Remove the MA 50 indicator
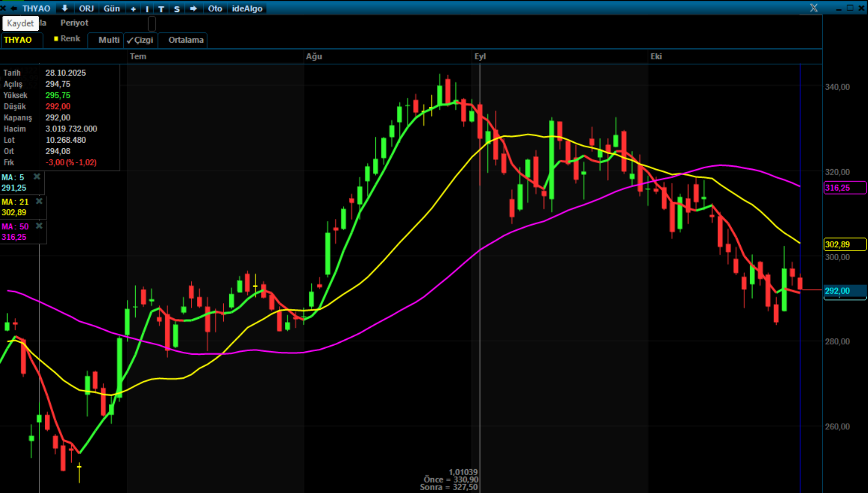Image resolution: width=868 pixels, height=493 pixels. coord(39,226)
